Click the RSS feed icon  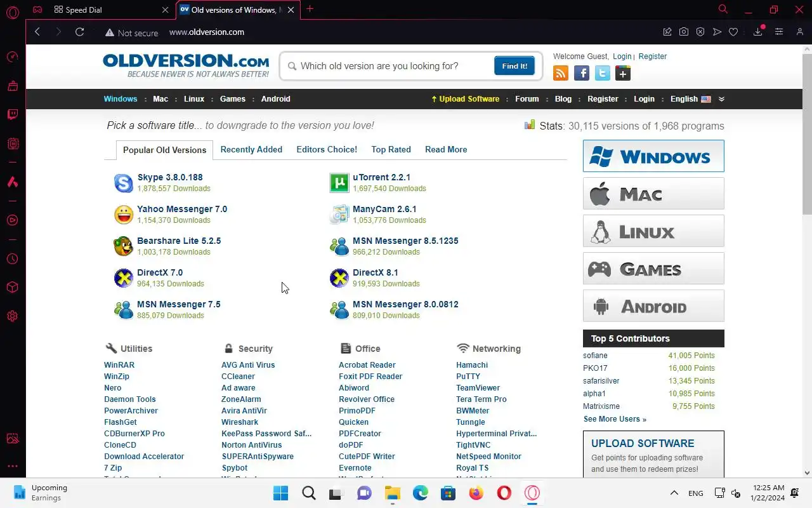point(561,73)
